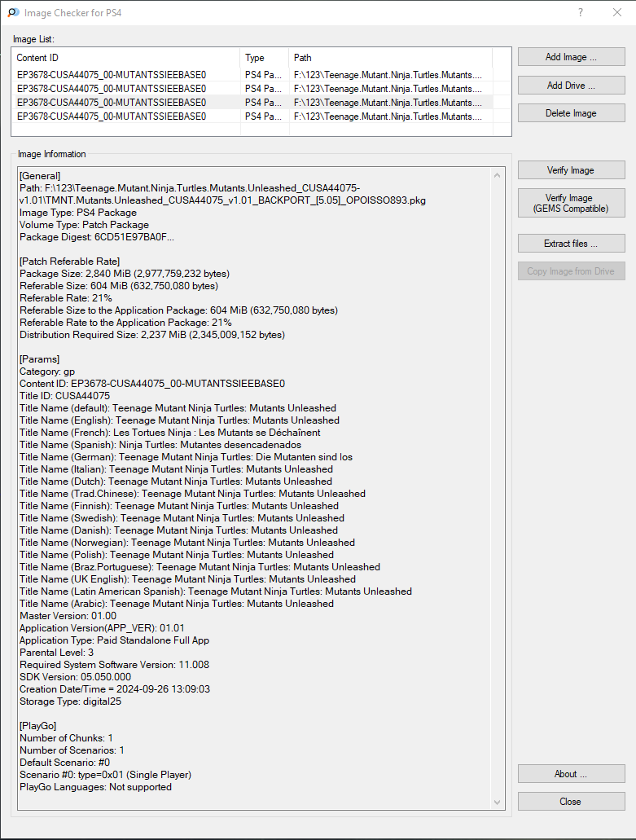Screen dimensions: 636x840
Task: Click the greyed Copy Image from Drive button
Action: pyautogui.click(x=571, y=271)
